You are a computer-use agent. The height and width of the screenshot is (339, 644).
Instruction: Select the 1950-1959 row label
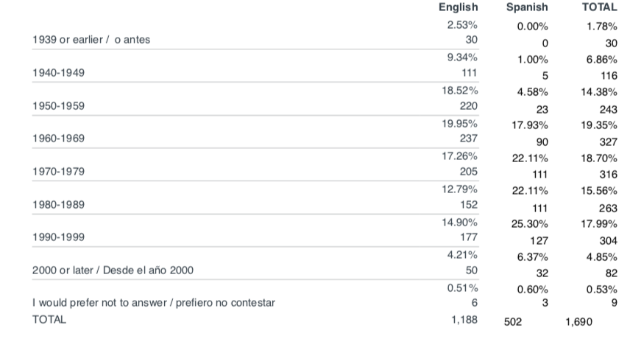pyautogui.click(x=58, y=105)
